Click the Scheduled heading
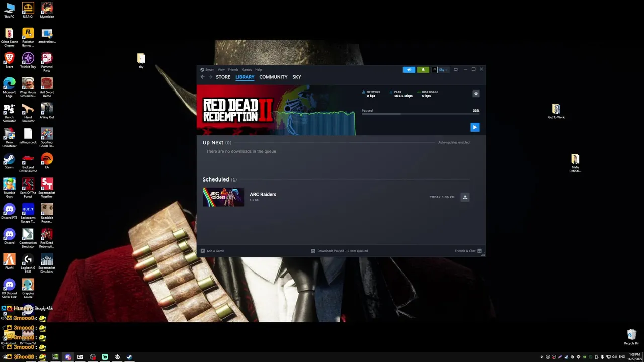 (x=216, y=179)
